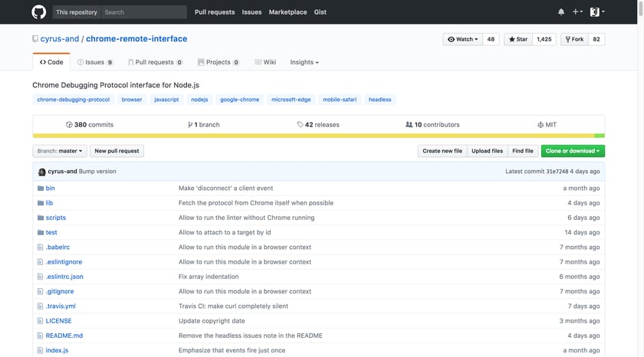Click the repository book icon beside cyrus-and

(x=35, y=39)
